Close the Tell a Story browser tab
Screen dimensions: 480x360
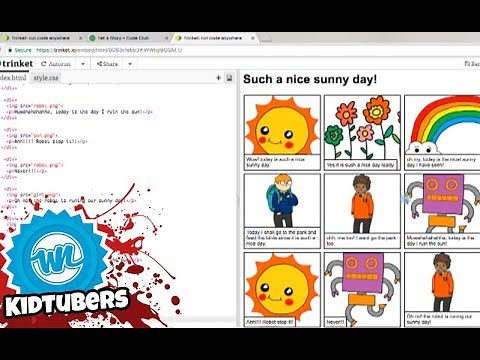[x=167, y=38]
